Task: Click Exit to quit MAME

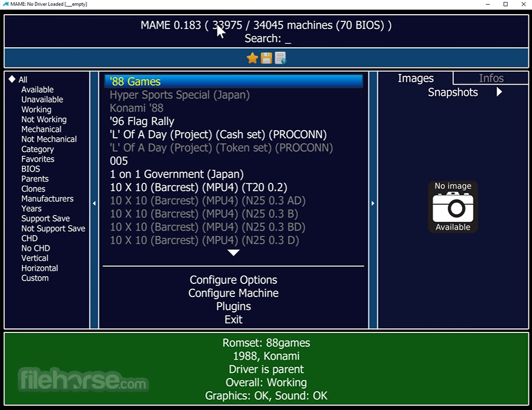Action: coord(233,319)
